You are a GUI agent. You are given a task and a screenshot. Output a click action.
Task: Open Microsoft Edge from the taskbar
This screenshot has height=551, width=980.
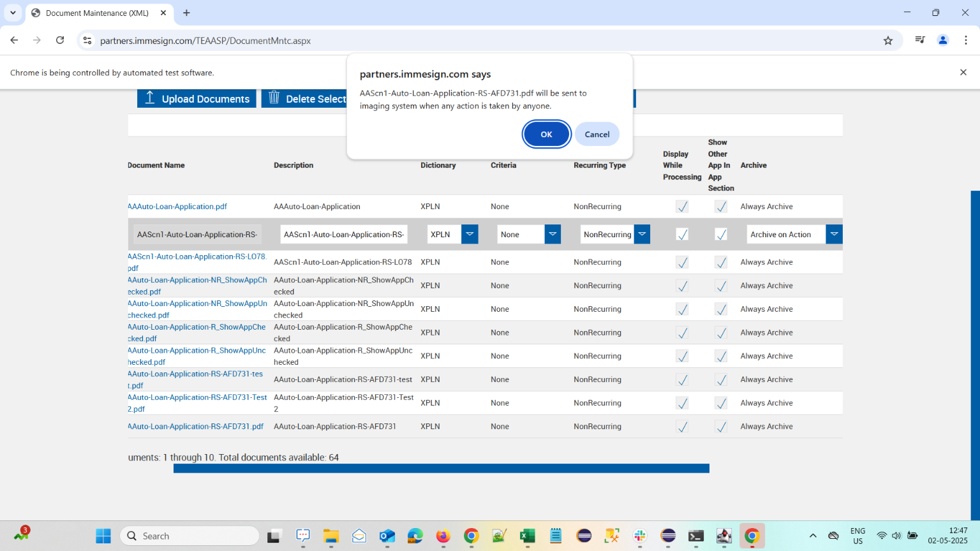pyautogui.click(x=415, y=536)
